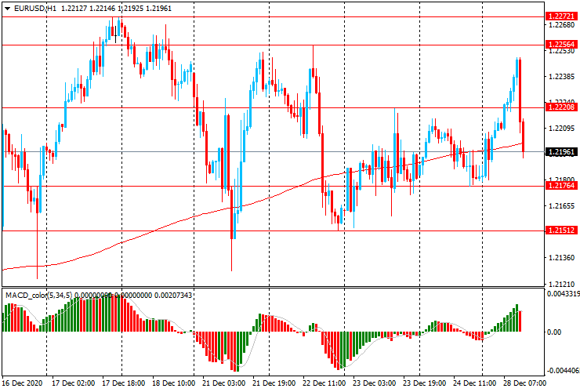
Task: Click the 17 Dec 18:00 time label
Action: coord(123,383)
